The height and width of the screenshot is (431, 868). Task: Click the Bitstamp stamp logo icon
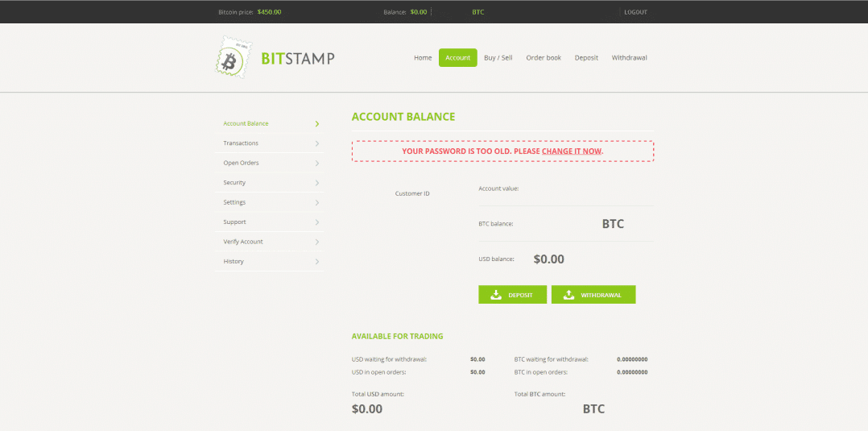(233, 57)
